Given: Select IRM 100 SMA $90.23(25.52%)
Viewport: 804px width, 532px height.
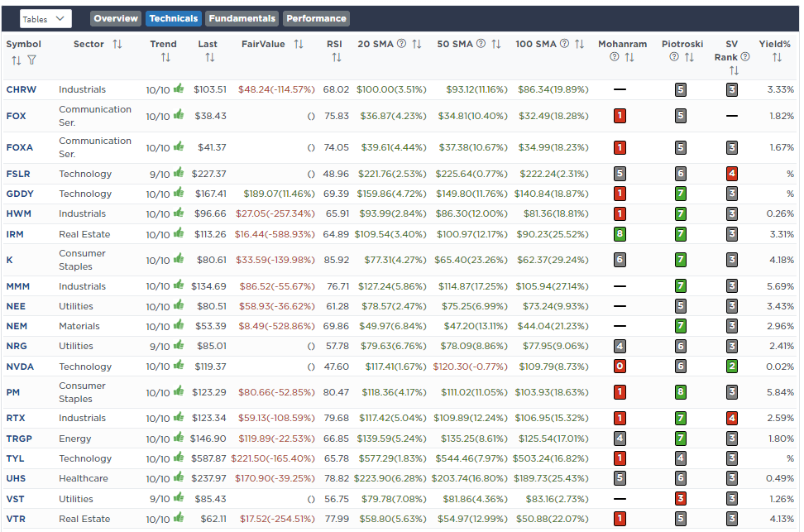Looking at the screenshot, I should (553, 234).
